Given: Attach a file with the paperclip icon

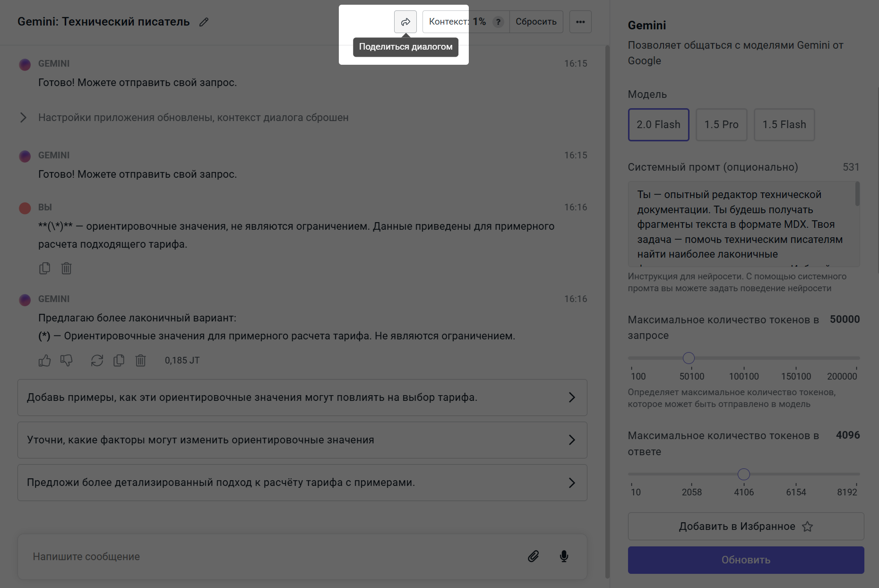Looking at the screenshot, I should pos(533,556).
